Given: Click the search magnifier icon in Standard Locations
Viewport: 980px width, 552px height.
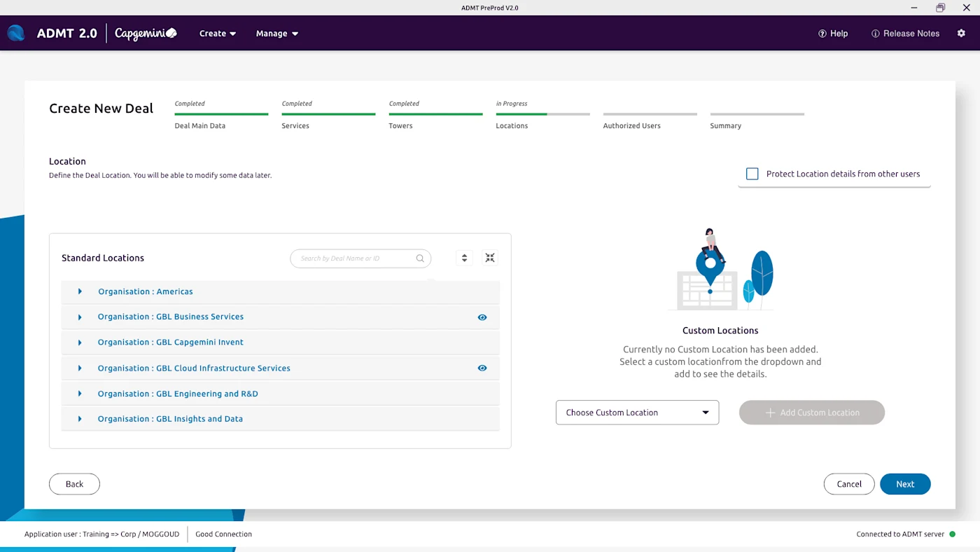Looking at the screenshot, I should (420, 258).
